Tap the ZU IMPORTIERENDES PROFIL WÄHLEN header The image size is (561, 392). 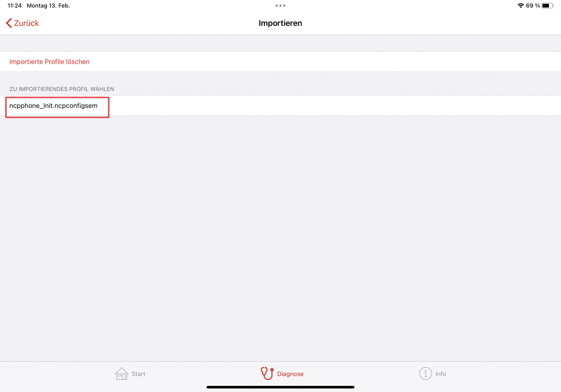(62, 89)
